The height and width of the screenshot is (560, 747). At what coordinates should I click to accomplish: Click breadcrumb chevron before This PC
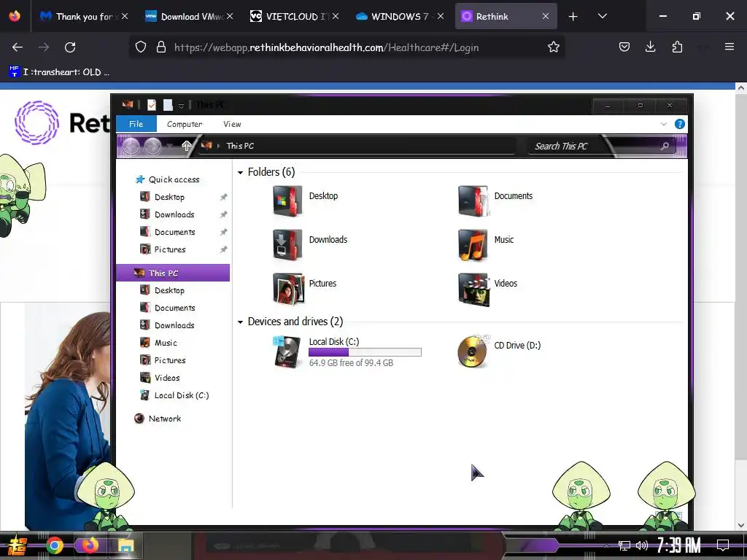(218, 146)
